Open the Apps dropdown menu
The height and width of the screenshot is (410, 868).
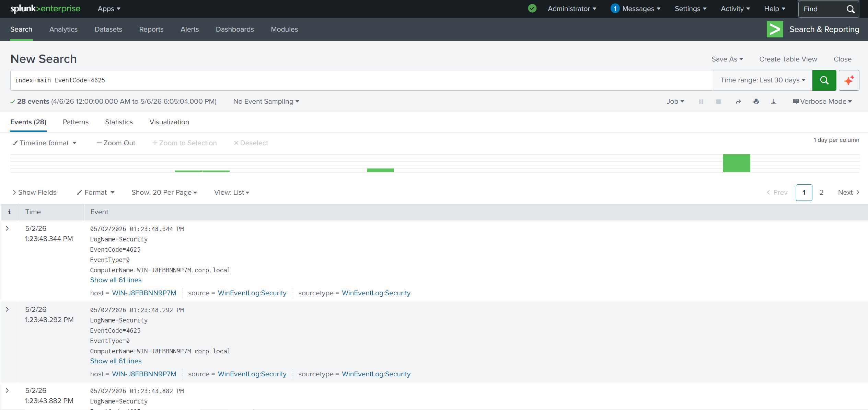(x=109, y=9)
